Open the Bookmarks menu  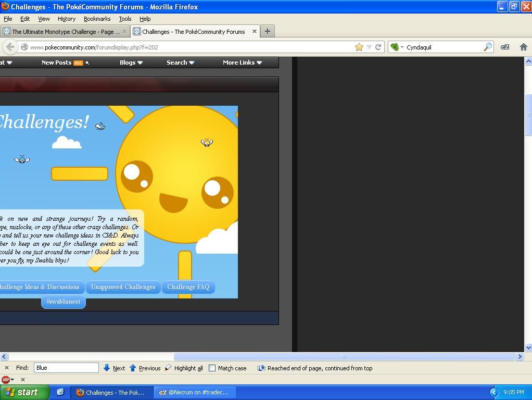point(97,19)
